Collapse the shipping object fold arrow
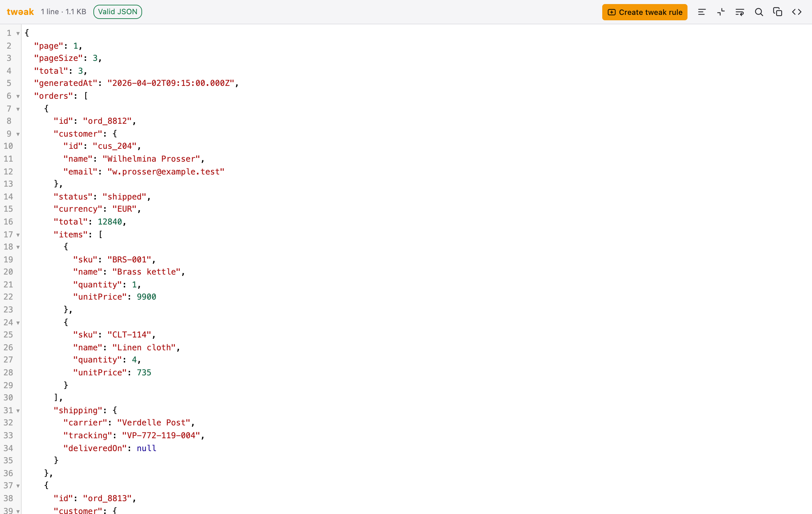Viewport: 812px width, 514px height. point(18,411)
